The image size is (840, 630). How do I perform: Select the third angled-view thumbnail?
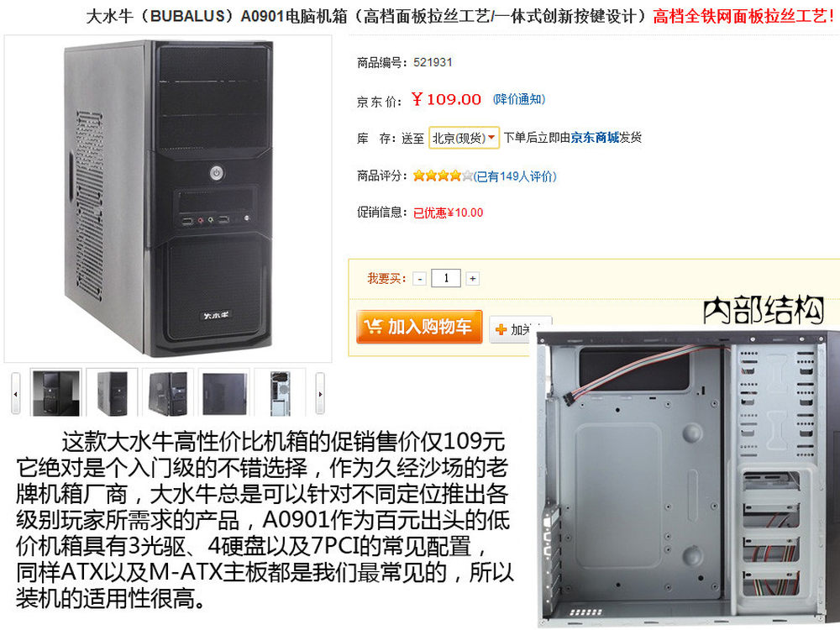coord(168,392)
